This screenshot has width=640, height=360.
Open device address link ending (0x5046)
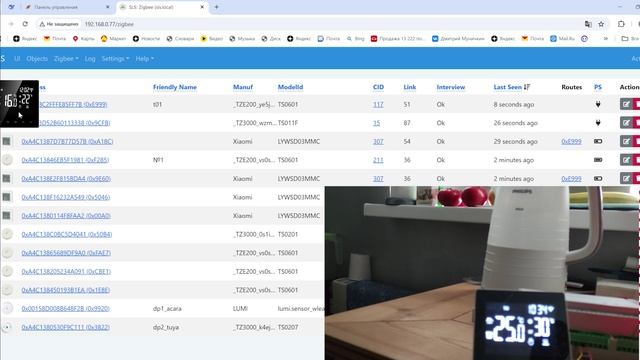[x=66, y=197]
